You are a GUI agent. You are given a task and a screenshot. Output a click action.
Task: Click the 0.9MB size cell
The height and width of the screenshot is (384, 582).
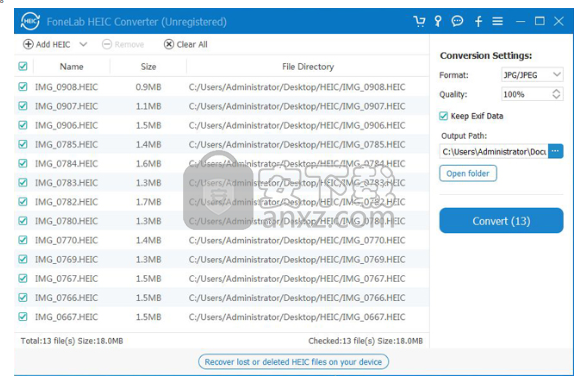[148, 87]
